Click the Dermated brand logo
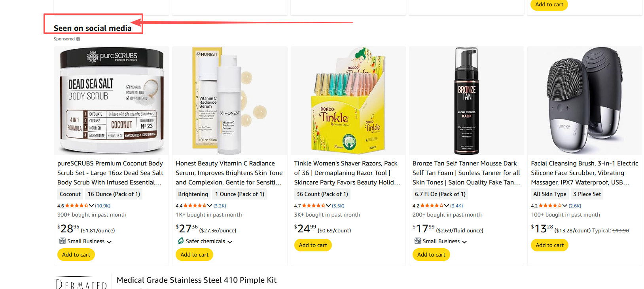Viewport: 644px width, 289px height. coord(81,283)
